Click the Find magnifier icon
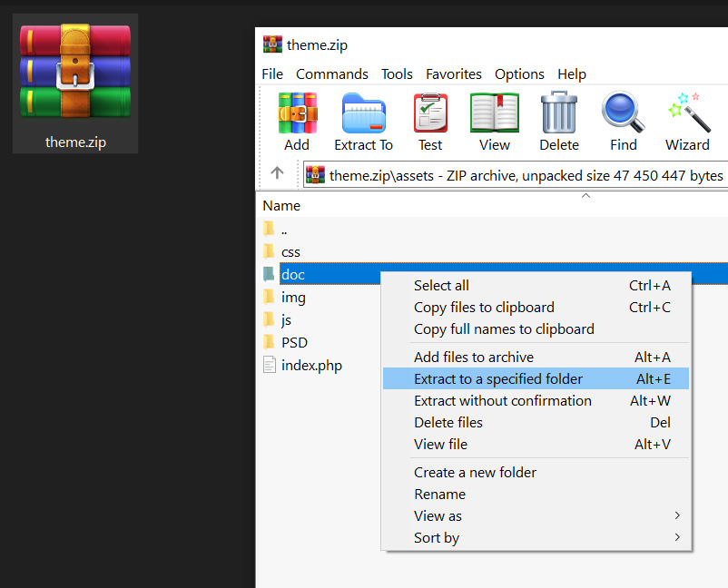The image size is (728, 588). pyautogui.click(x=623, y=113)
